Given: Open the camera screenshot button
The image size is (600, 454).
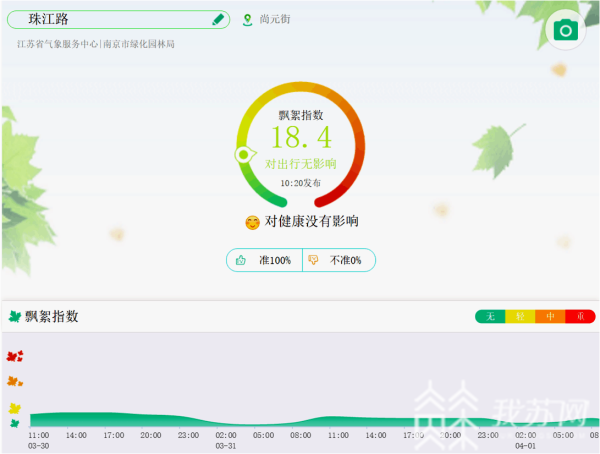Looking at the screenshot, I should click(566, 30).
